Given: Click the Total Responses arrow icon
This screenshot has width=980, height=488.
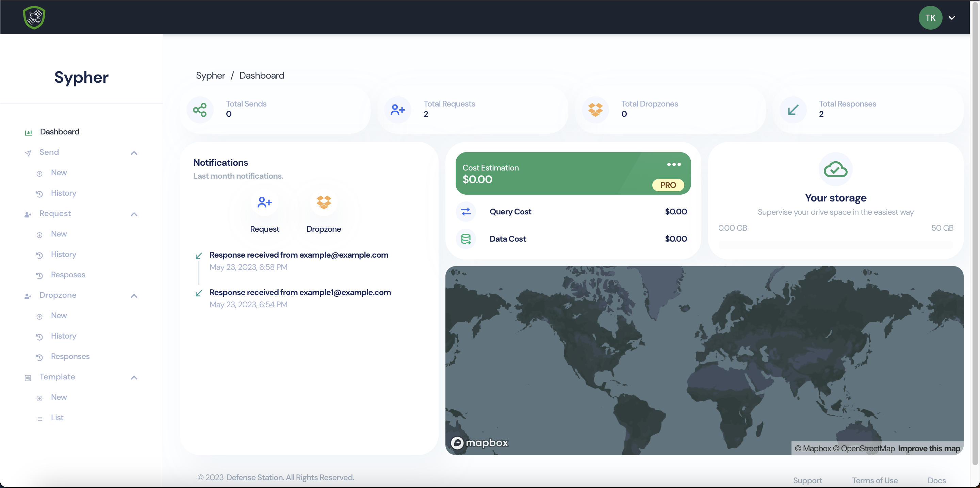Looking at the screenshot, I should click(x=793, y=110).
